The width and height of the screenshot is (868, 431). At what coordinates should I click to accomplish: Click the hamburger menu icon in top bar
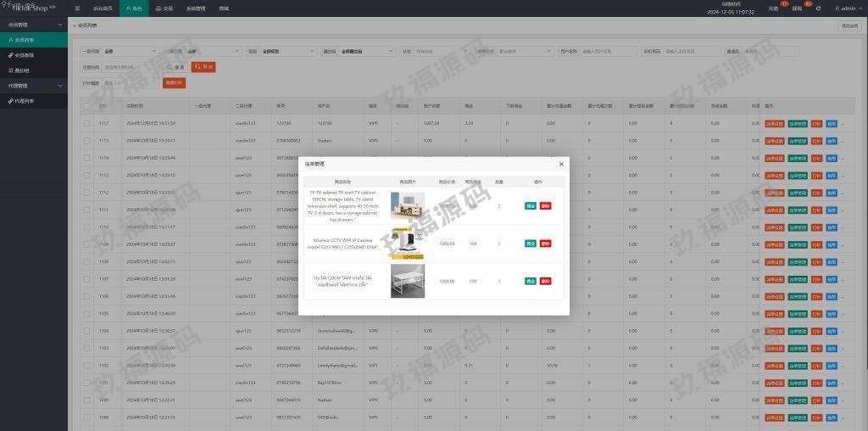pyautogui.click(x=78, y=8)
